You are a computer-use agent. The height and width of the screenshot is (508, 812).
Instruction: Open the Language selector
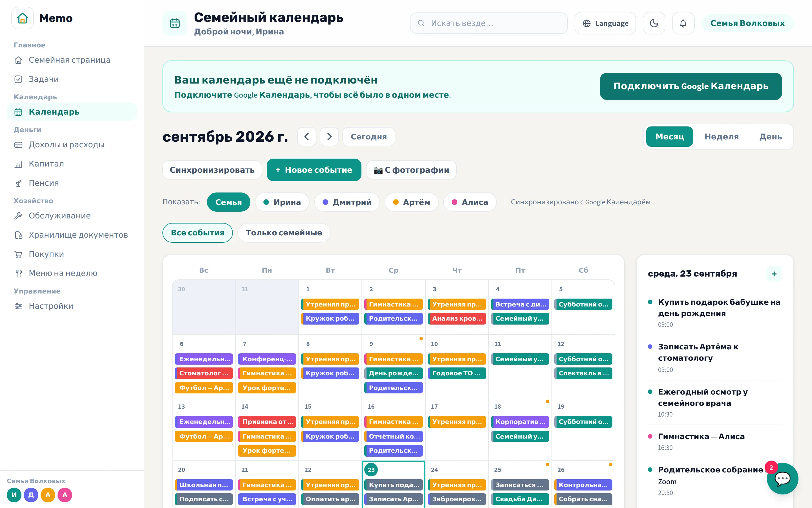coord(605,23)
